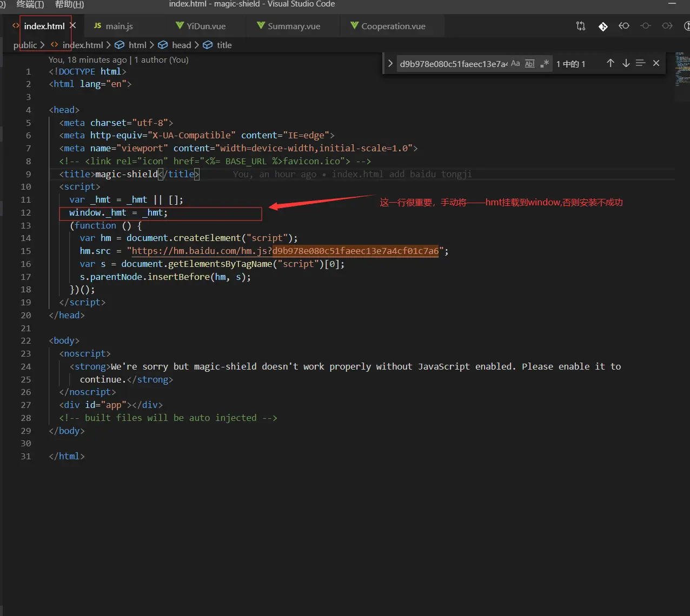The height and width of the screenshot is (616, 690).
Task: Click the cube icon beside 'title' breadcrumb
Action: (x=208, y=45)
